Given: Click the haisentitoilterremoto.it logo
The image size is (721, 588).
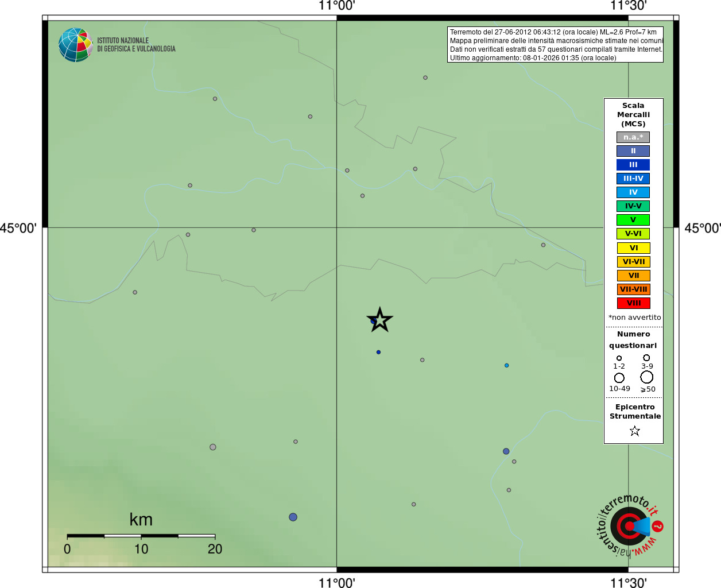Looking at the screenshot, I should pyautogui.click(x=630, y=525).
